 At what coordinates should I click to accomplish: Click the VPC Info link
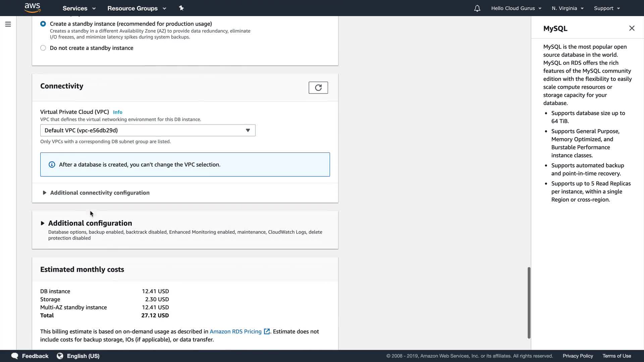(x=117, y=112)
